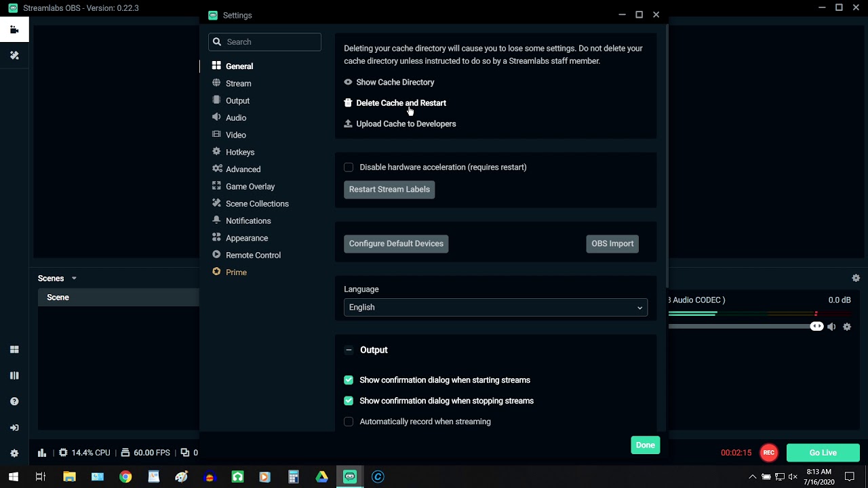This screenshot has height=488, width=868.
Task: Click the audio volume slider handle
Action: [816, 327]
